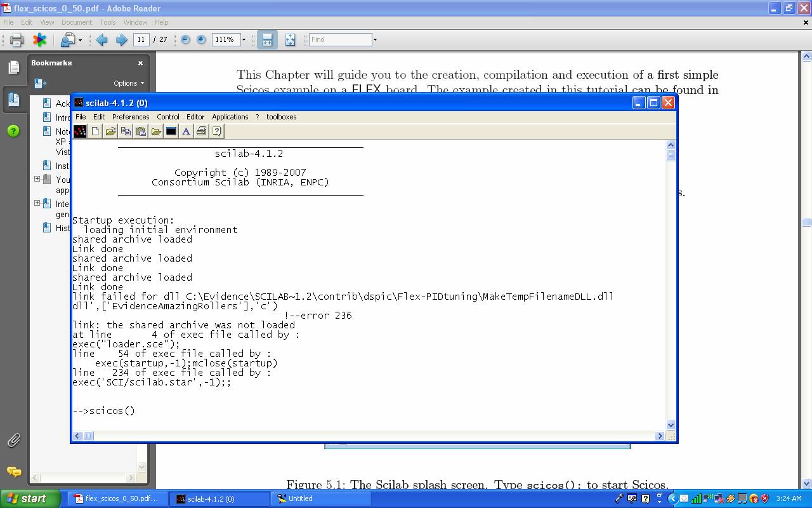
Task: Expand the 'Inte' bookmark tree node
Action: [37, 203]
